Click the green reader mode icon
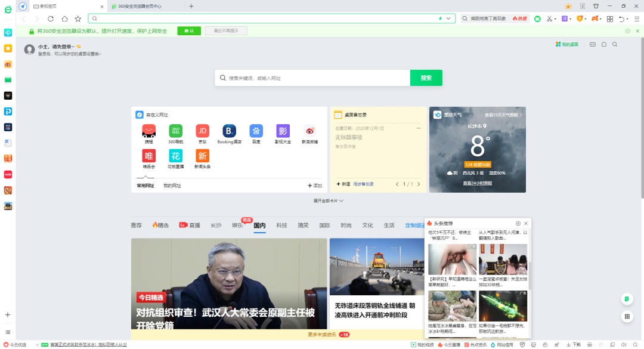This screenshot has width=644, height=349. click(x=537, y=18)
